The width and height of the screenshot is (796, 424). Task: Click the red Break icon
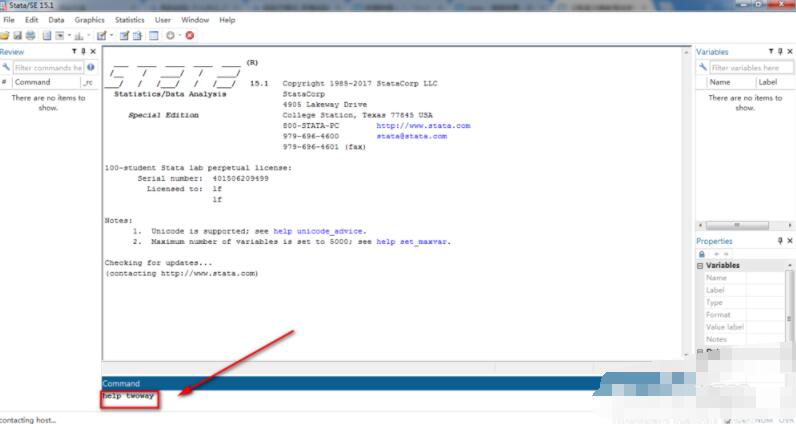(190, 36)
